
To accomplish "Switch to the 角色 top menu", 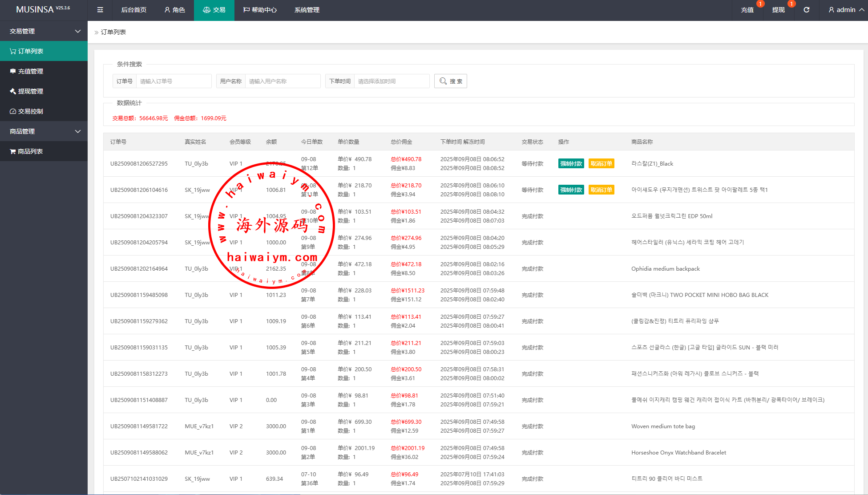I will (x=174, y=10).
